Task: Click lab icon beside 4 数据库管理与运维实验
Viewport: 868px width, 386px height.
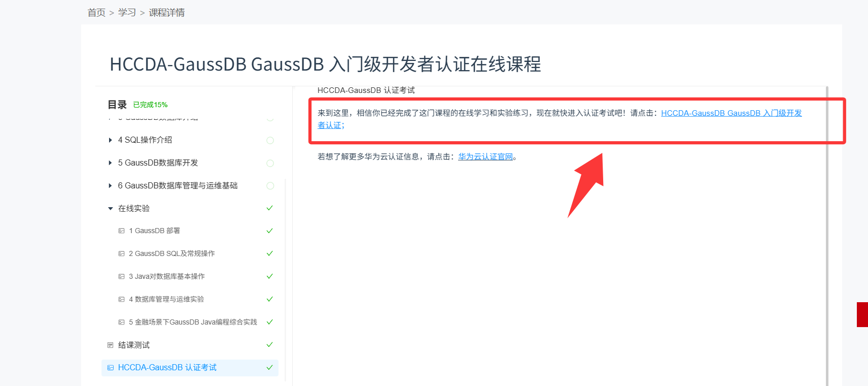Action: click(121, 300)
